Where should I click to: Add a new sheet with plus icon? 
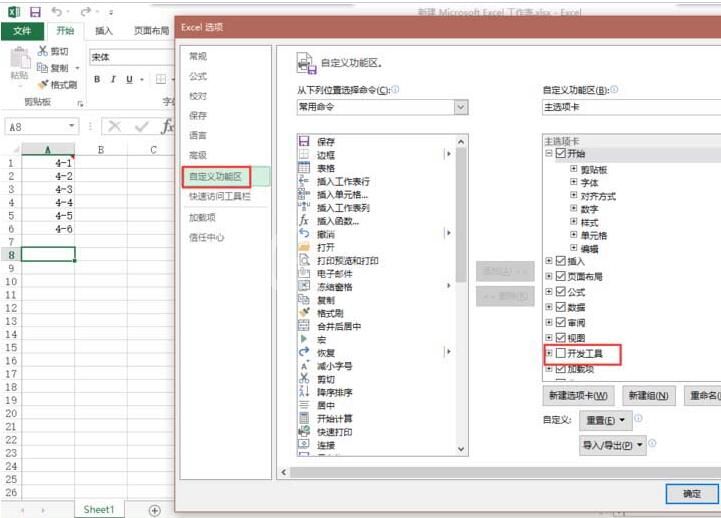(155, 510)
